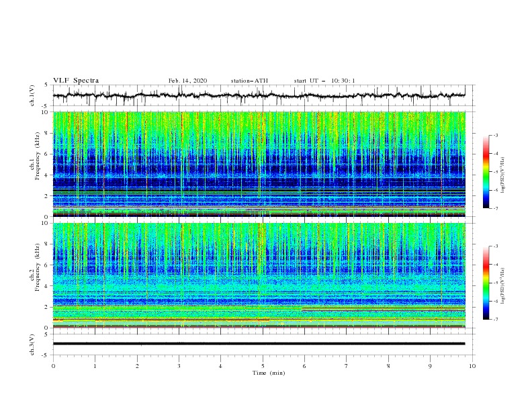This screenshot has height=411, width=532.
Task: Click the 'ch.1(V)' waveform axis label
Action: point(32,95)
